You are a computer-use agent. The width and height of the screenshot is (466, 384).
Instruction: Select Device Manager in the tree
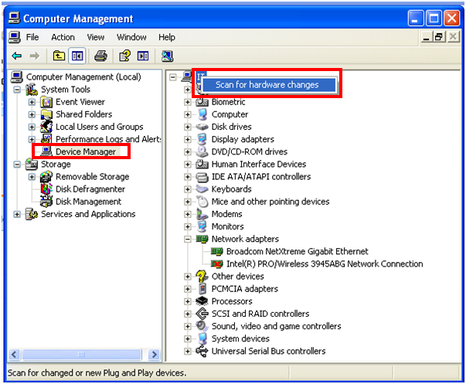pyautogui.click(x=85, y=152)
